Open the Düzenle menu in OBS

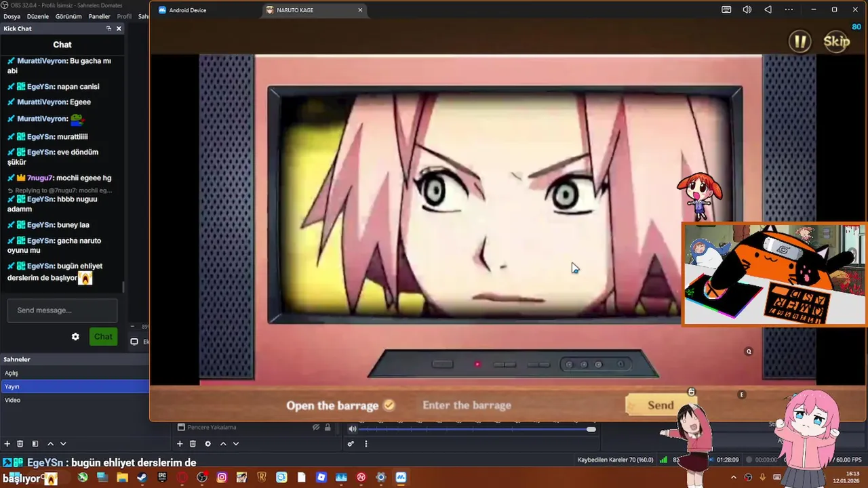(x=38, y=16)
